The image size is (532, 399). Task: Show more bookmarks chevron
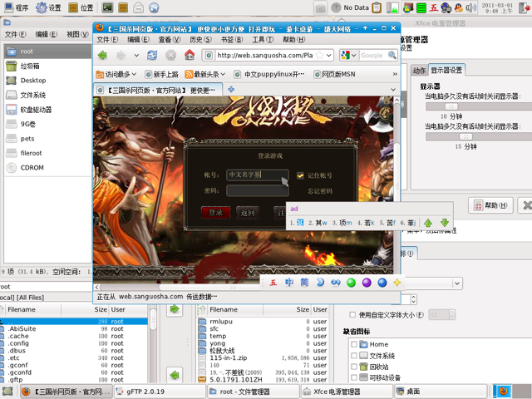pyautogui.click(x=395, y=74)
